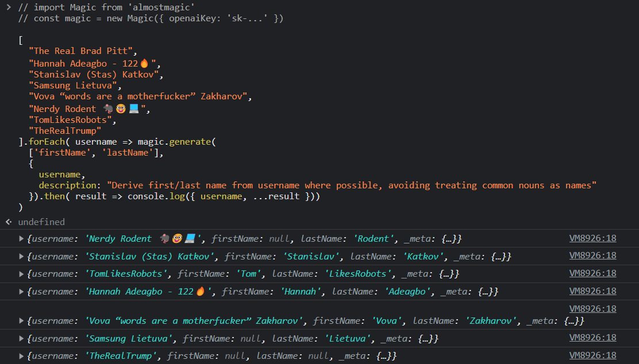Screen dimensions: 639x364
Task: Click the import Magic comment line
Action: [x=106, y=7]
